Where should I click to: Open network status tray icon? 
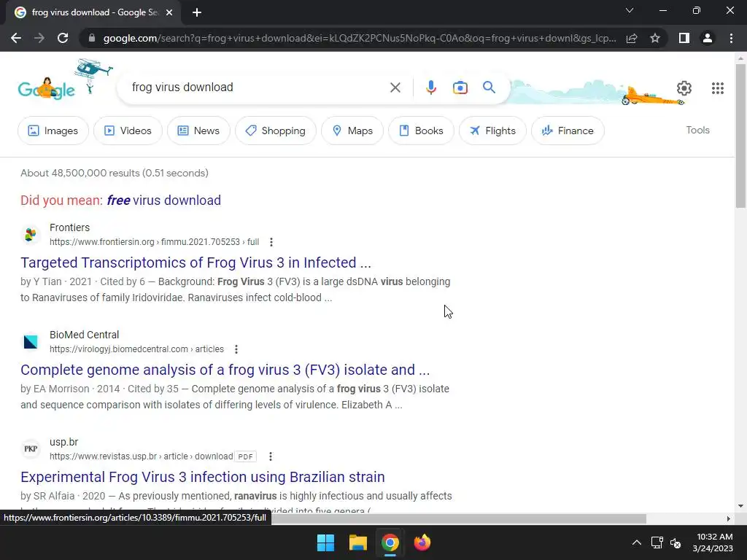[x=657, y=542]
